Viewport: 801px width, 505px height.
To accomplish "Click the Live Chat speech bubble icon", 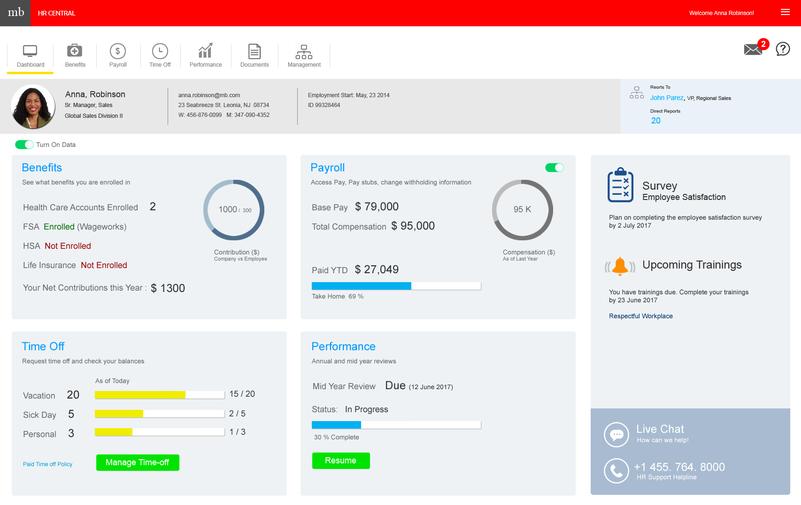I will point(617,434).
